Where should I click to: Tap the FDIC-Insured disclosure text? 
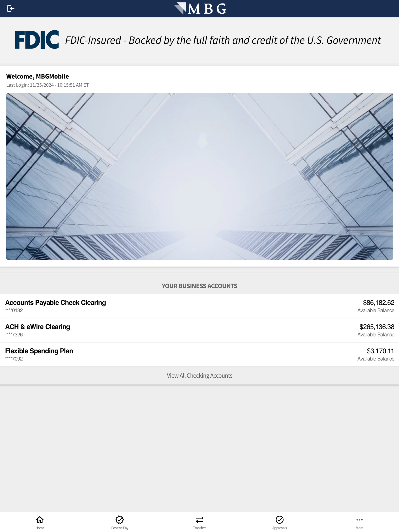[223, 40]
